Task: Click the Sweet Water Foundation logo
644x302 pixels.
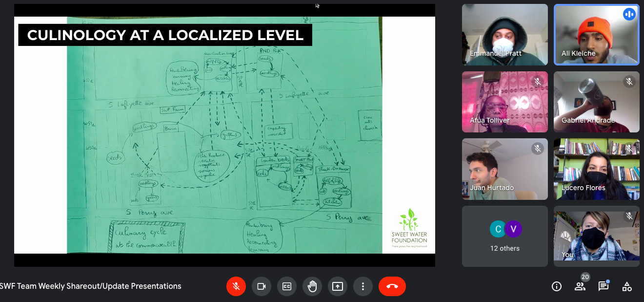Action: pos(409,228)
